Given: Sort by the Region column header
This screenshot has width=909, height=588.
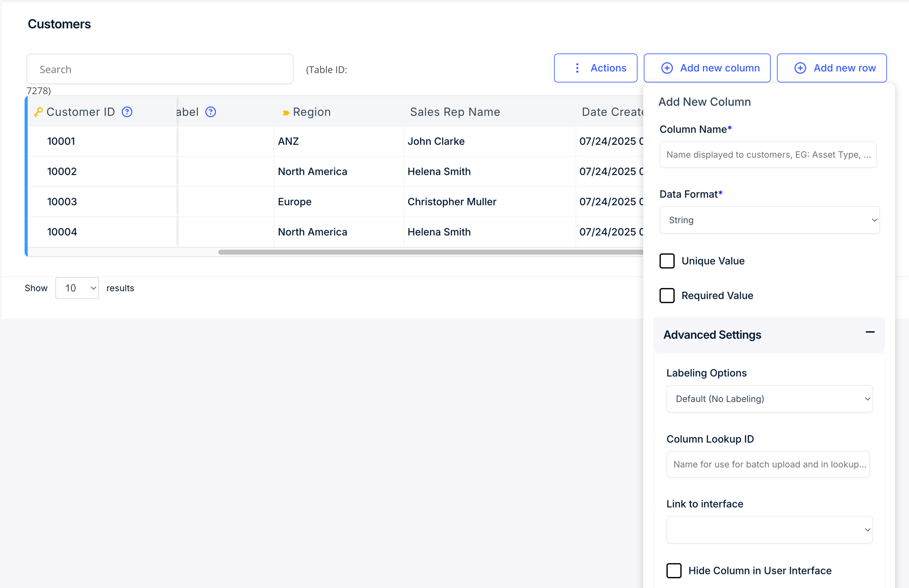Looking at the screenshot, I should click(312, 112).
